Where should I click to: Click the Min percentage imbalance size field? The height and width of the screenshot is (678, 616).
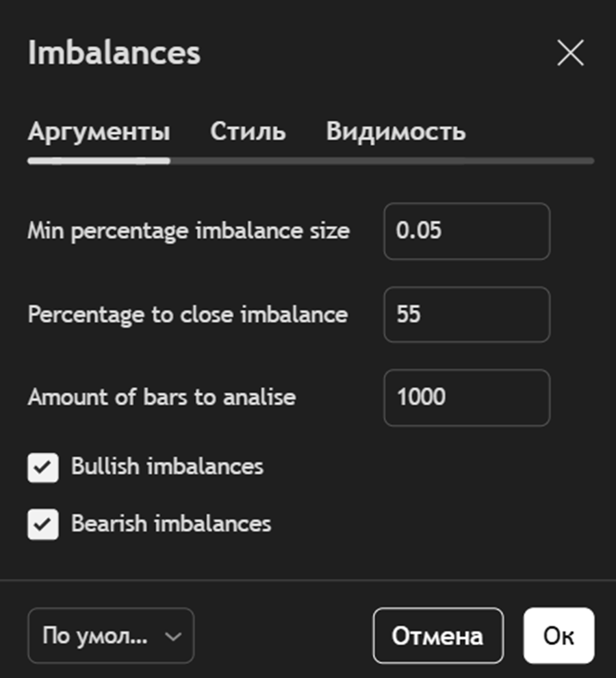(x=466, y=231)
